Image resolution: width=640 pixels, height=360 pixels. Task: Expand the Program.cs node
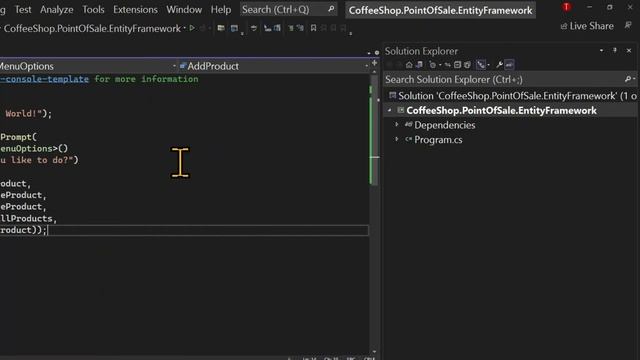396,140
